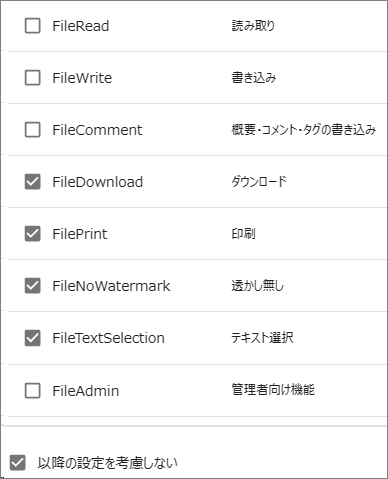
Task: Click the FileDownload label
Action: [98, 182]
